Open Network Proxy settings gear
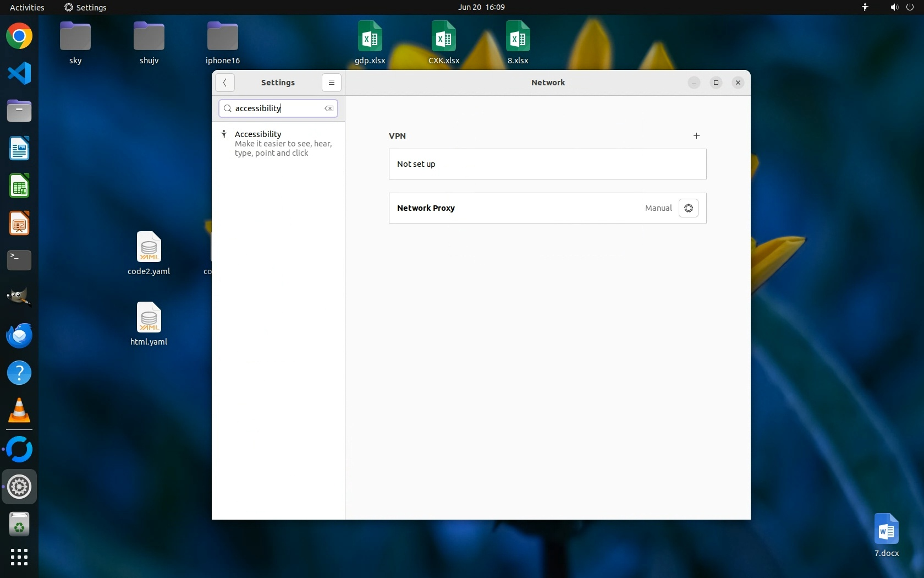This screenshot has height=578, width=924. [x=688, y=208]
